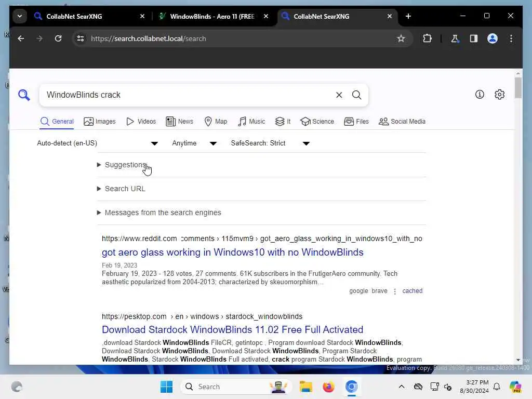Select the It search category
Screen dimensions: 532x399
coord(283,122)
